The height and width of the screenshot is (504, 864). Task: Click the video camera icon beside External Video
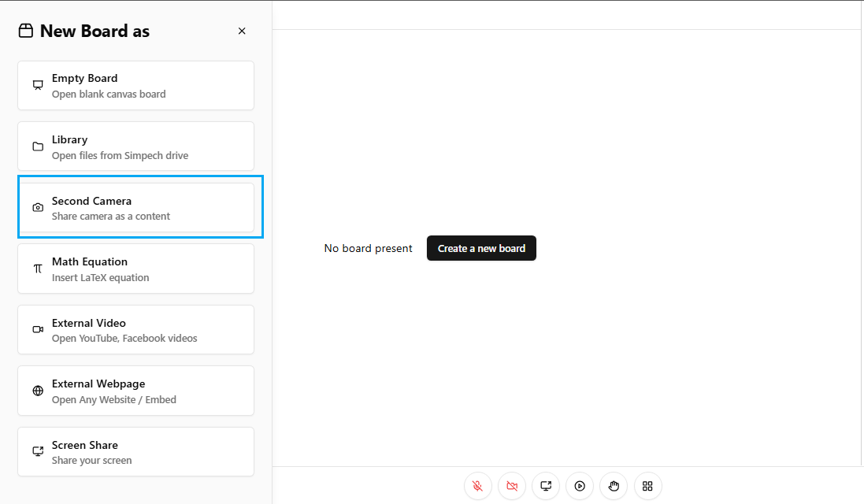tap(38, 330)
